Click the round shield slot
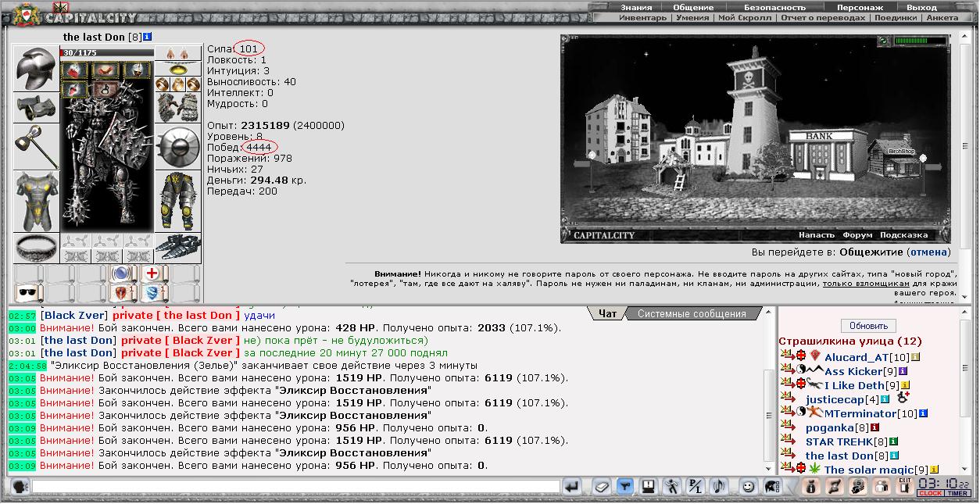 point(178,146)
